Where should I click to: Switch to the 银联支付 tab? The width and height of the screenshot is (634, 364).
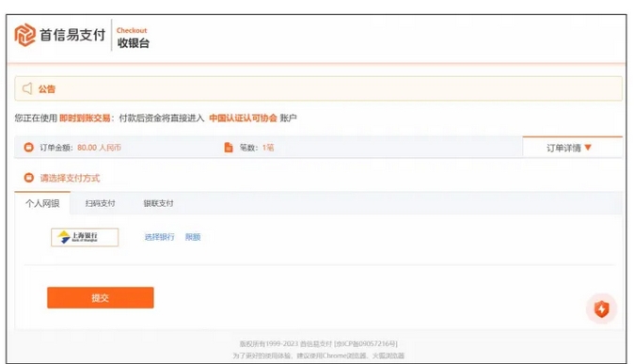pyautogui.click(x=158, y=203)
